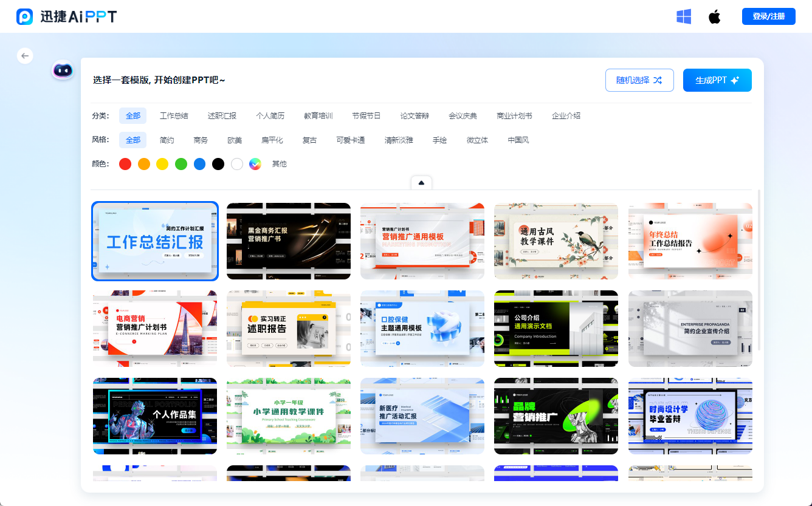Click the Windows download icon
The width and height of the screenshot is (812, 506).
point(684,16)
